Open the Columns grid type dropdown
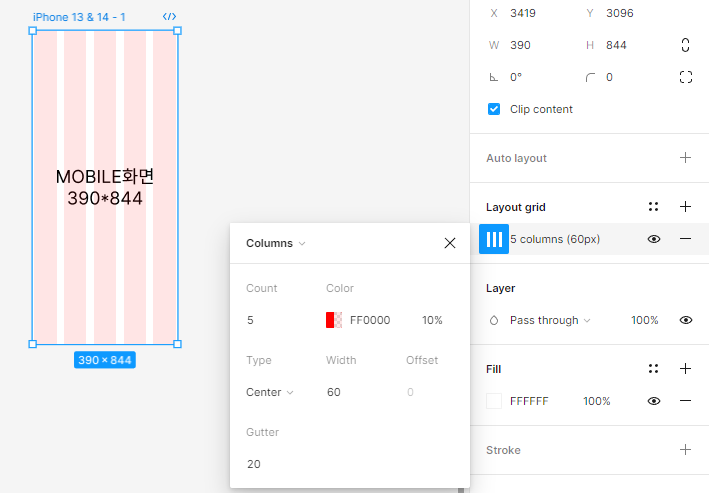 tap(276, 243)
